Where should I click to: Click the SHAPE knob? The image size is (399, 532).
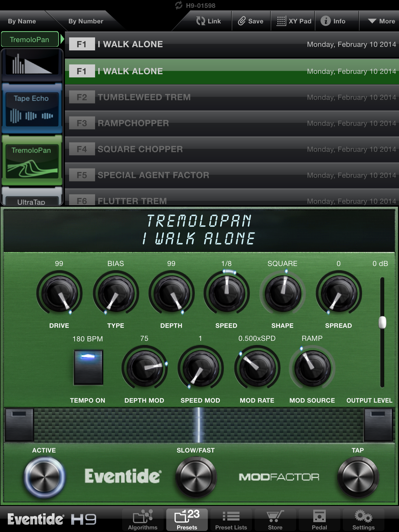[283, 294]
